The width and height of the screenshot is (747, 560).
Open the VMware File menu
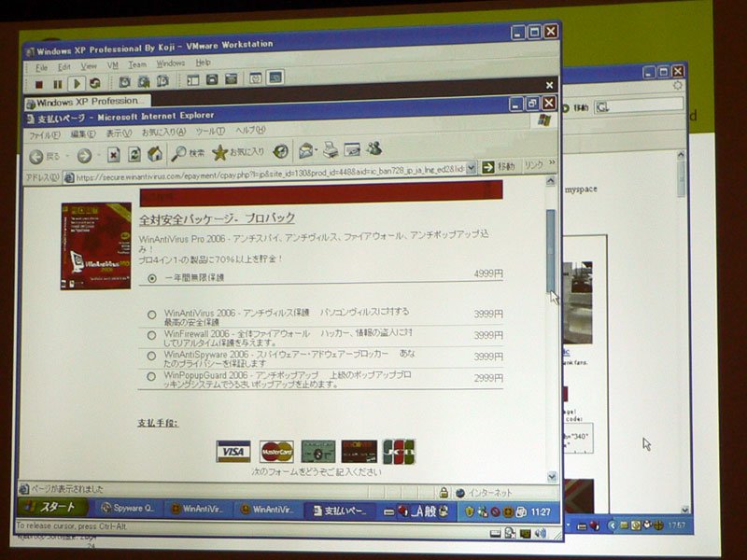[41, 67]
